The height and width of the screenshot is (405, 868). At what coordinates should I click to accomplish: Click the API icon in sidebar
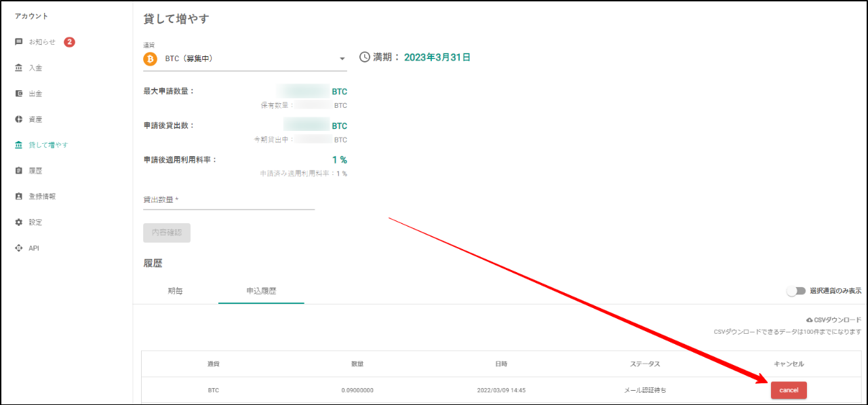pyautogui.click(x=19, y=248)
